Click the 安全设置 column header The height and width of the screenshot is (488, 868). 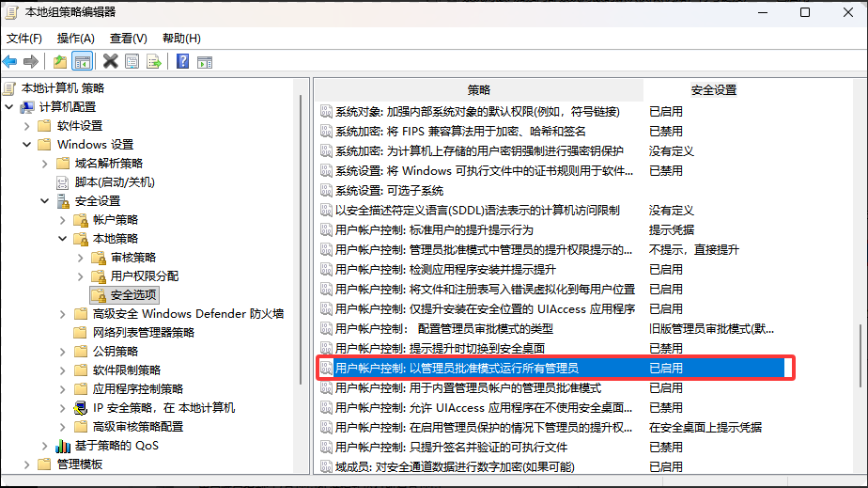coord(714,89)
